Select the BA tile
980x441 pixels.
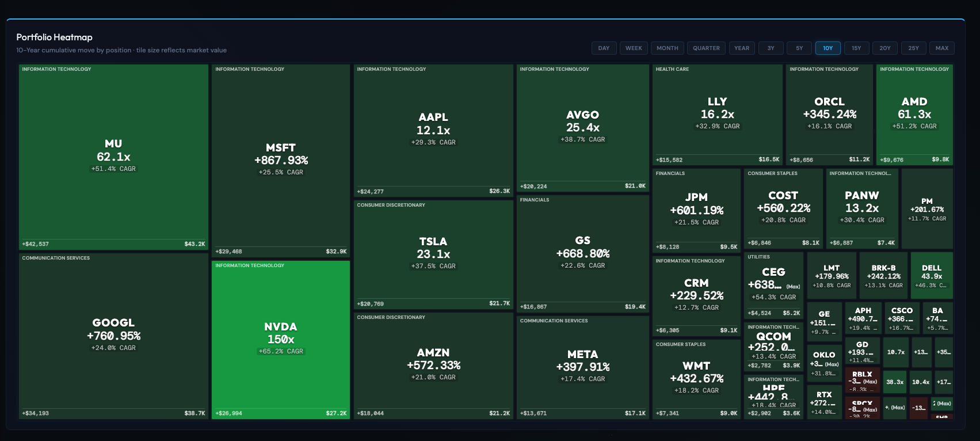pyautogui.click(x=937, y=318)
